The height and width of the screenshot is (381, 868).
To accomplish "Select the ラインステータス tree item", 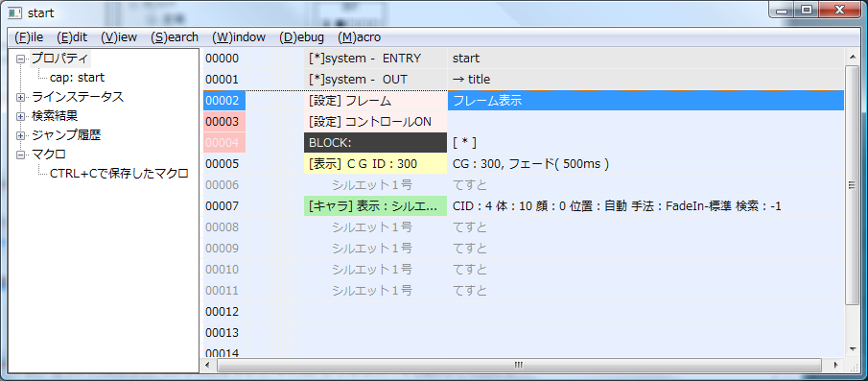I will tap(78, 97).
